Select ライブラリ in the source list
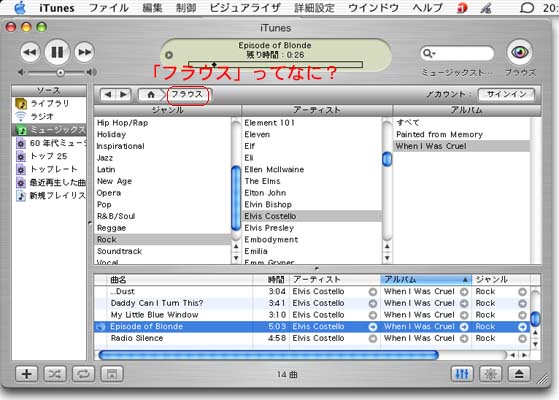559x400 pixels. coord(49,104)
